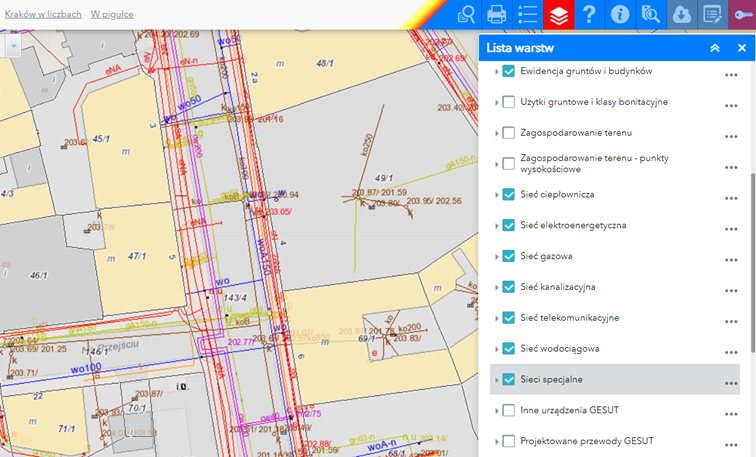Open options menu for Ewidencja gruntów i budynków

point(731,75)
